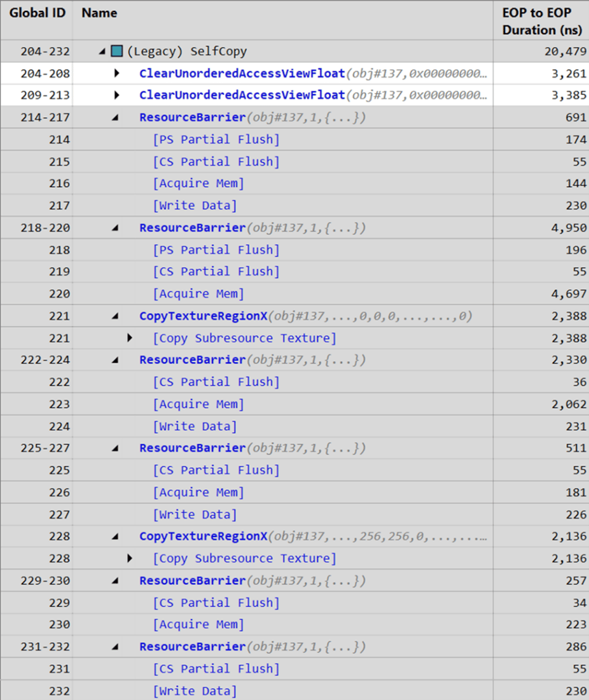Click the 257 duration cell
Image resolution: width=589 pixels, height=700 pixels.
point(576,580)
